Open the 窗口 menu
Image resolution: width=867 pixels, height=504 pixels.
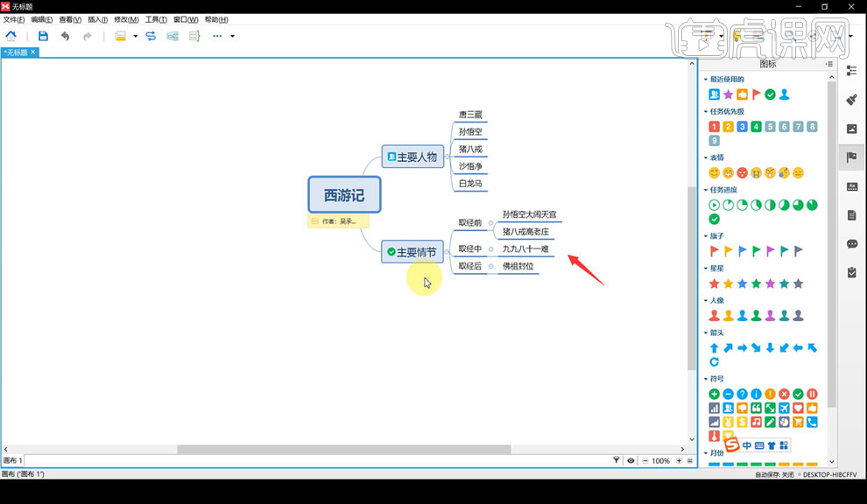tap(186, 19)
